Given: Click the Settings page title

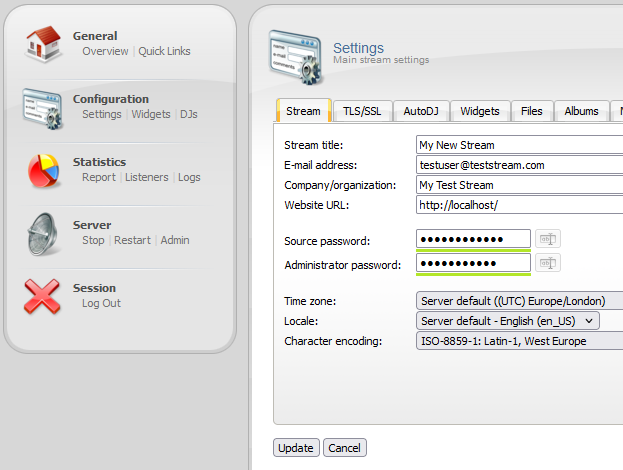Looking at the screenshot, I should 358,48.
